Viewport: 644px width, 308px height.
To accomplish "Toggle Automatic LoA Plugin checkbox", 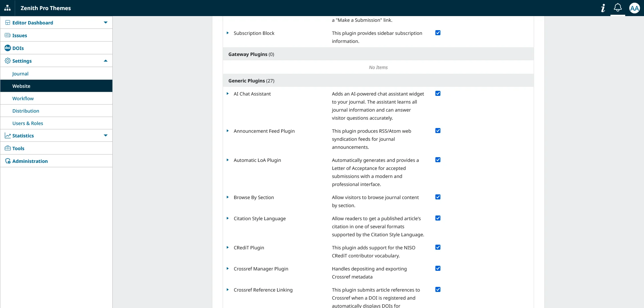I will pyautogui.click(x=438, y=160).
